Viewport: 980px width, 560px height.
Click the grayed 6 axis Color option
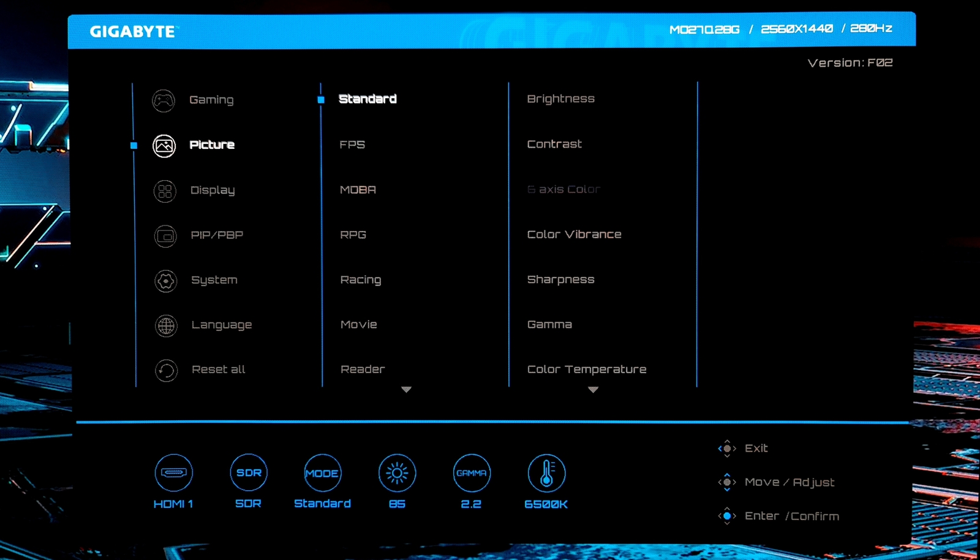[x=563, y=189]
